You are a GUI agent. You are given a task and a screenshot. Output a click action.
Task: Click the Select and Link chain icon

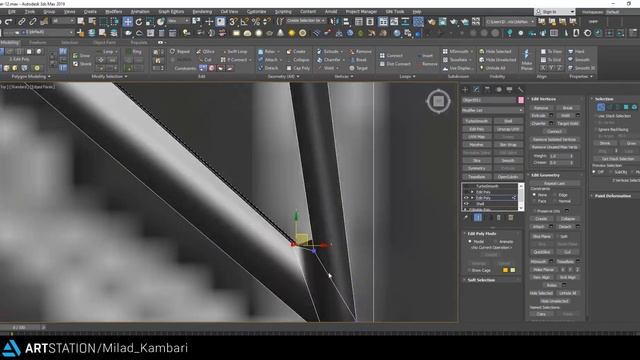[22, 22]
